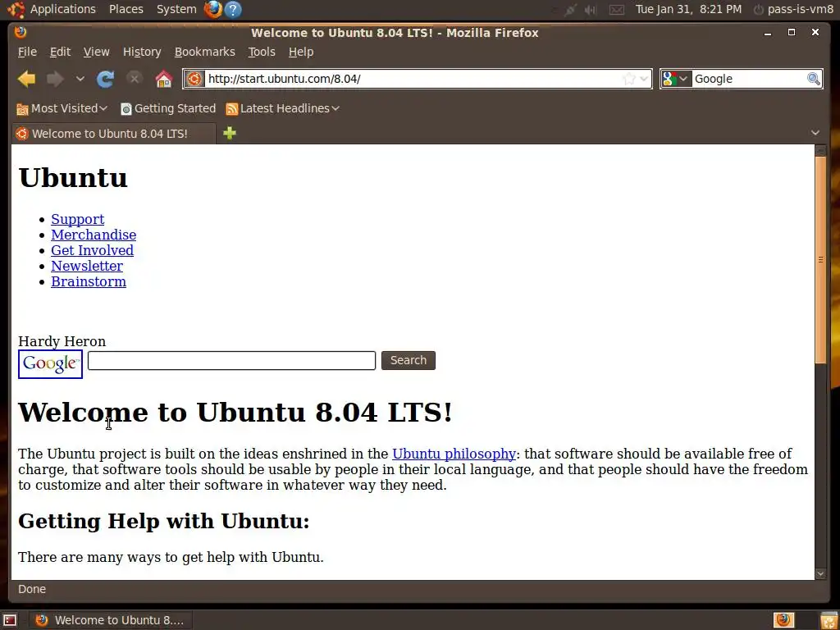Click the Firefox icon in window title bar
This screenshot has height=630, width=840.
[21, 32]
